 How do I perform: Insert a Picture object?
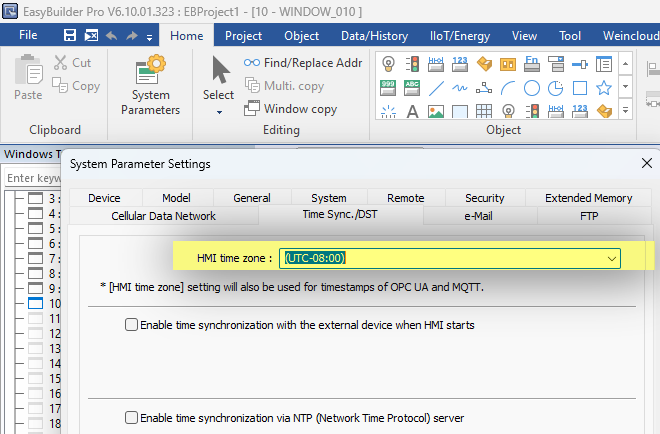point(436,112)
